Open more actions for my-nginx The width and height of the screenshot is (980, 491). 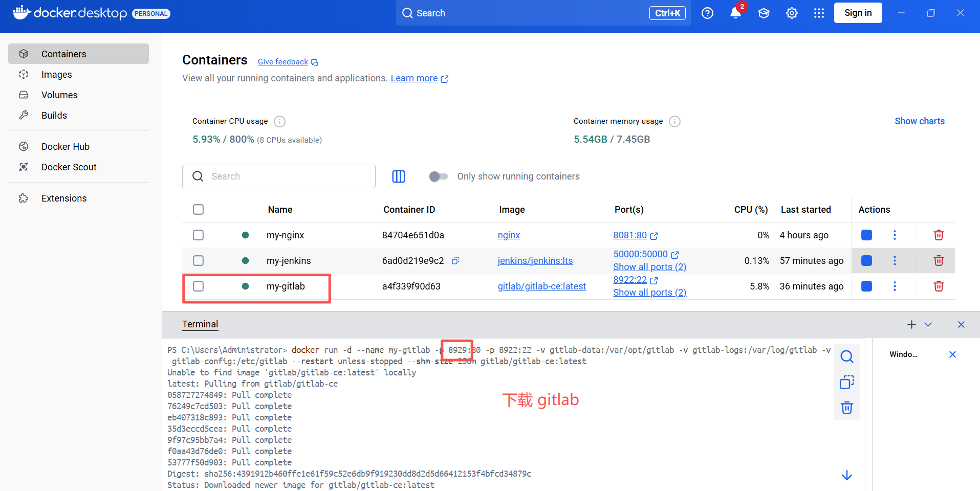895,235
